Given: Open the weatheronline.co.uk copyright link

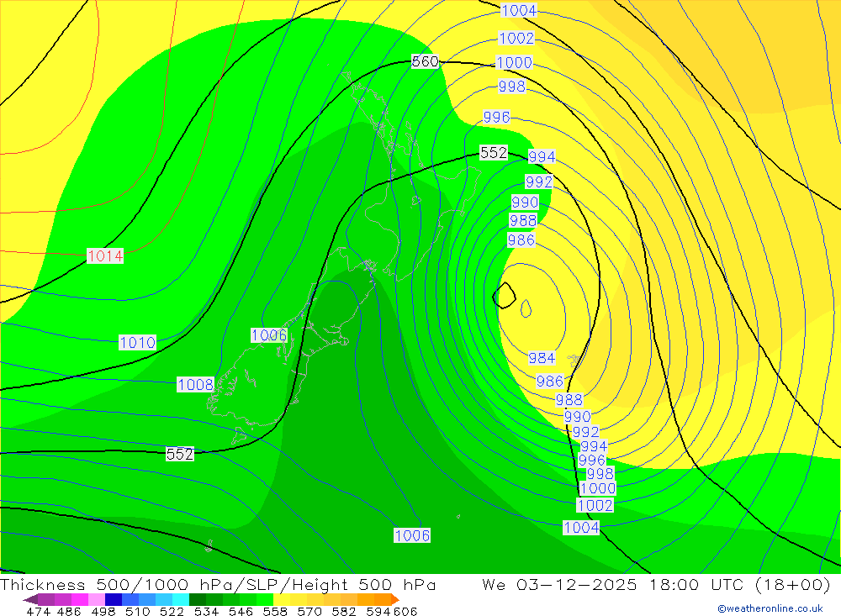Looking at the screenshot, I should tap(770, 608).
